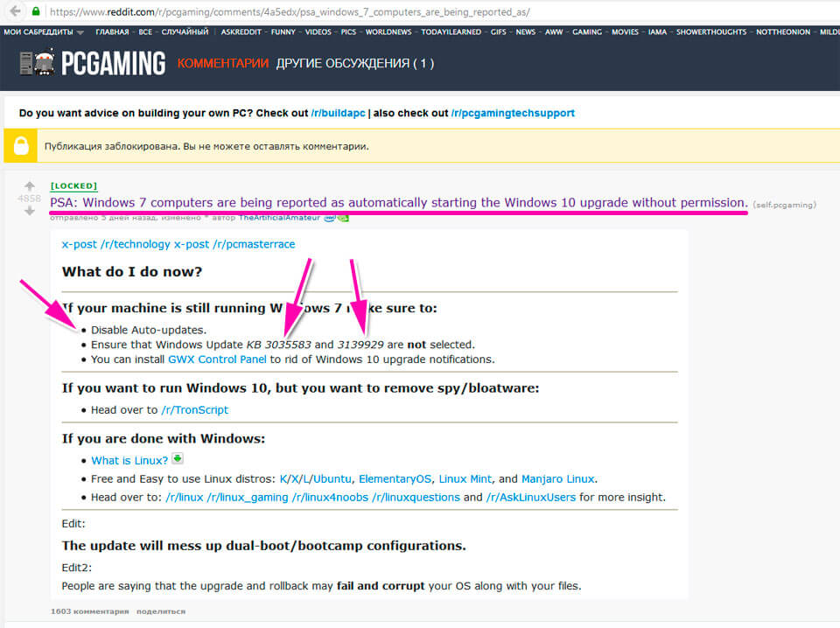The image size is (840, 628).
Task: Open the /r/linuxquestions link
Action: click(416, 498)
